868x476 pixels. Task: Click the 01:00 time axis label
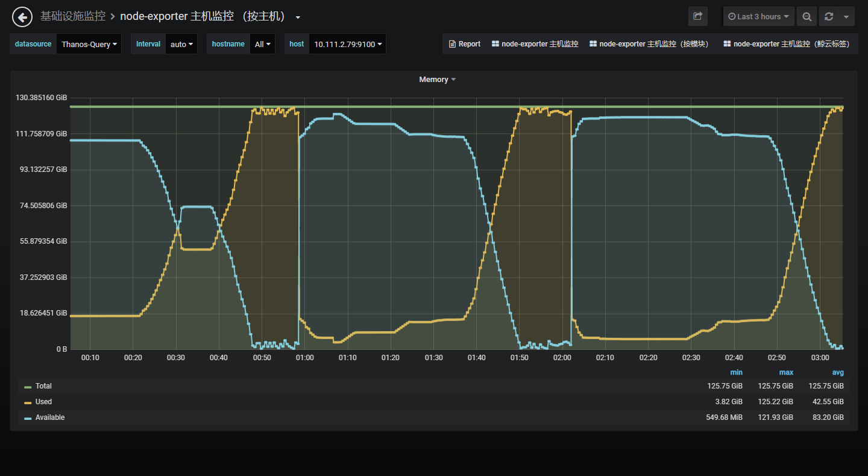click(x=304, y=358)
